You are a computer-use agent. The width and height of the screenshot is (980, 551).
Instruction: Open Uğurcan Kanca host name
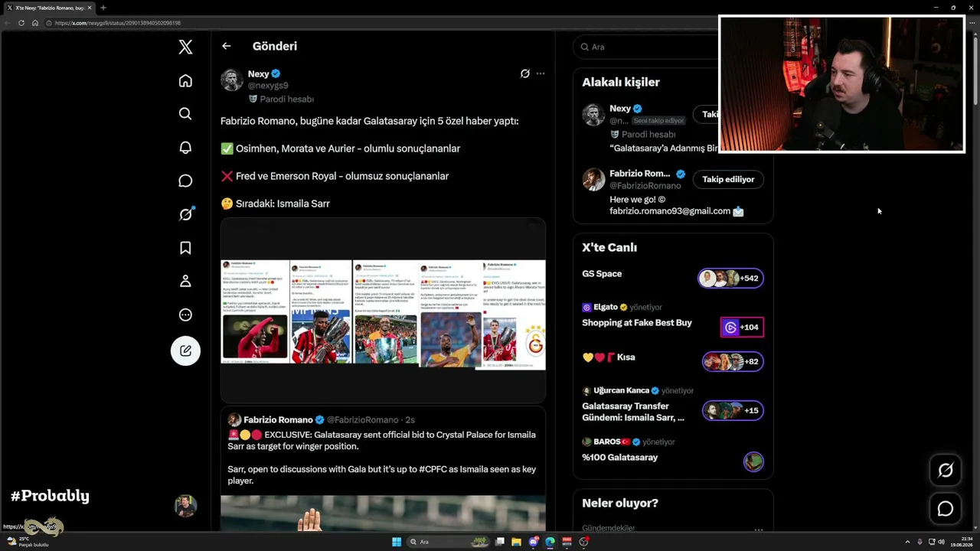(621, 390)
